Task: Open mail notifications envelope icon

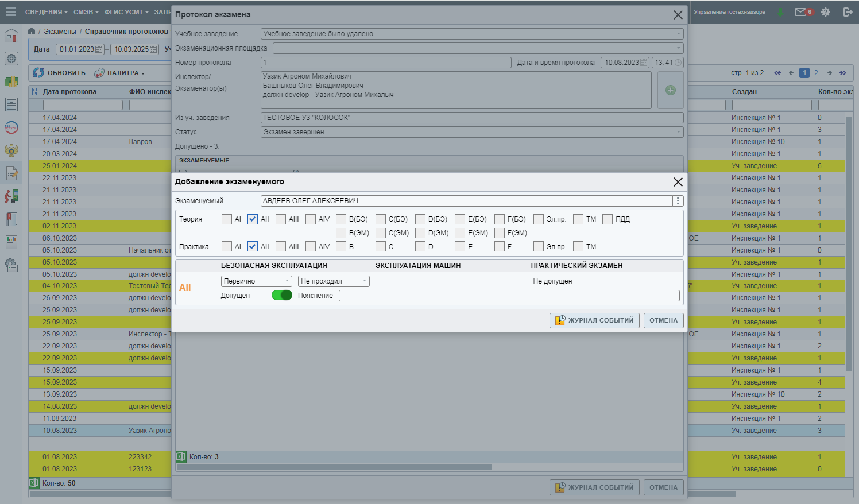Action: click(x=800, y=11)
